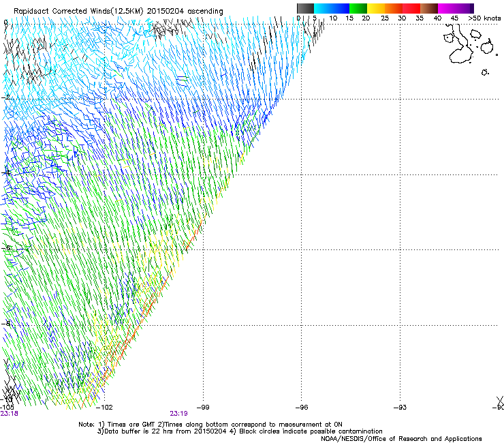
Task: Click the '>50 knots' legend label
Action: click(484, 18)
